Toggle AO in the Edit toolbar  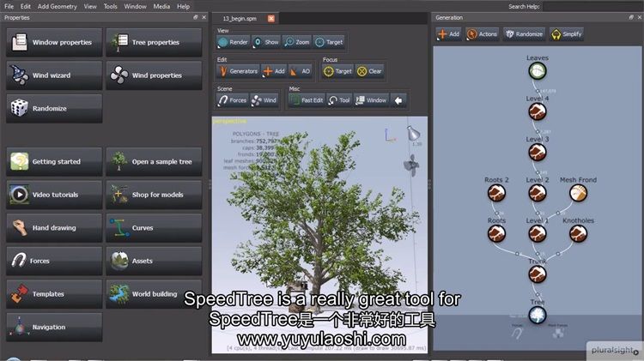tap(301, 71)
